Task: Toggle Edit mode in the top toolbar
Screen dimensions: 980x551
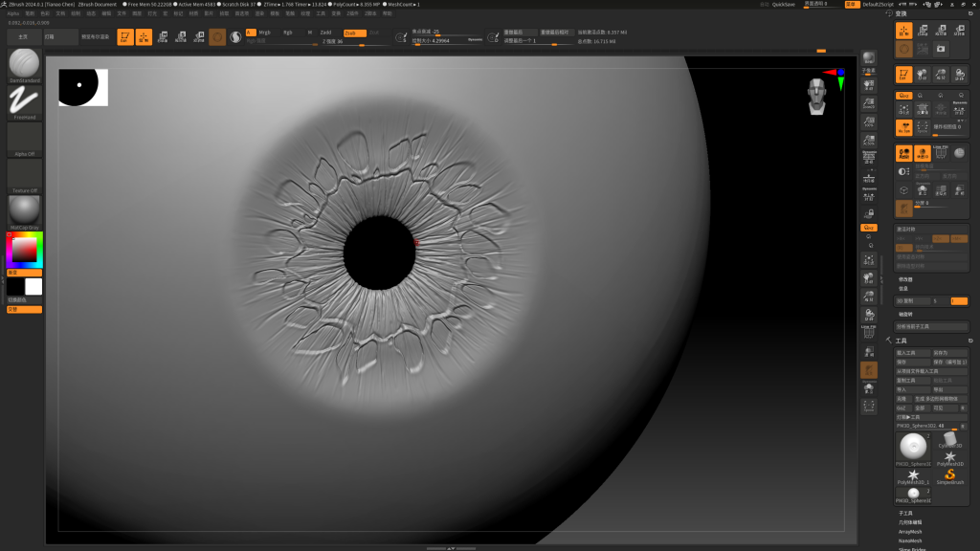Action: [125, 37]
